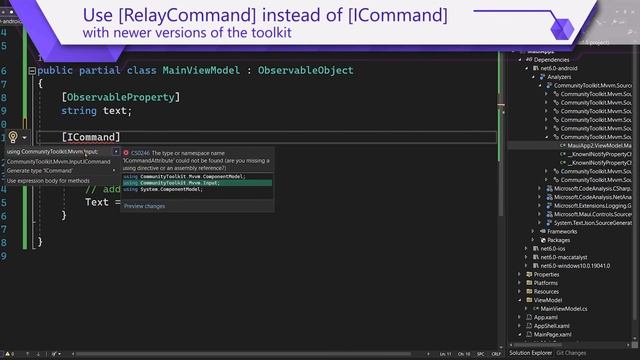Click the 'string text;' field declaration
Image resolution: width=640 pixels, height=360 pixels.
pos(97,111)
